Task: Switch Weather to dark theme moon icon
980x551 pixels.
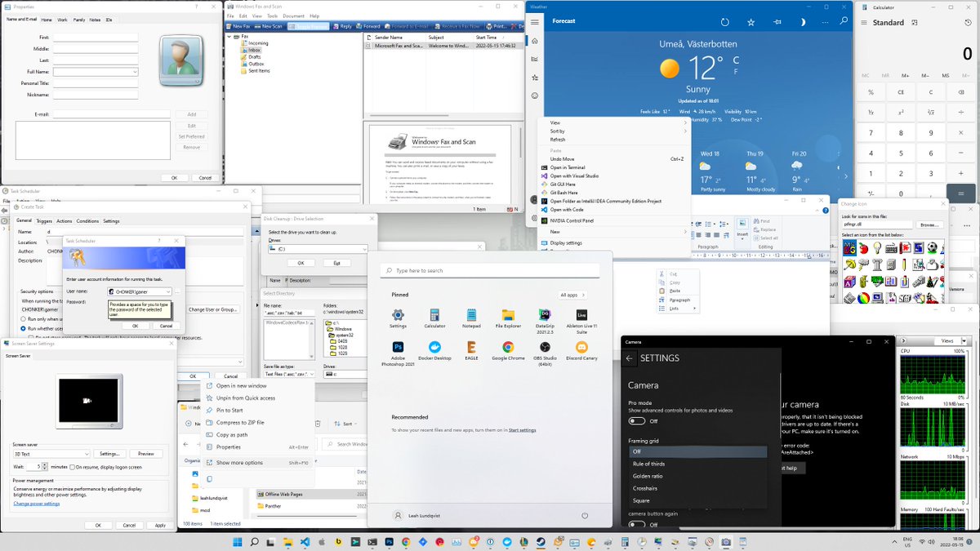Action: click(803, 22)
